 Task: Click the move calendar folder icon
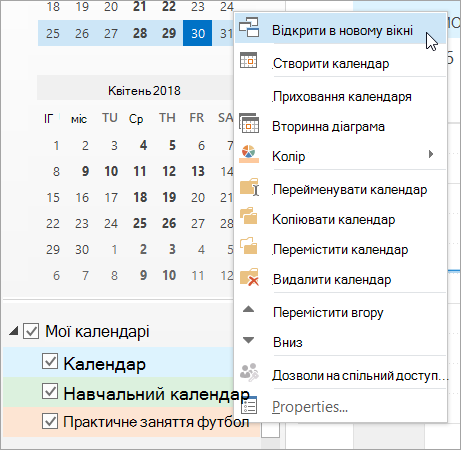pyautogui.click(x=249, y=246)
